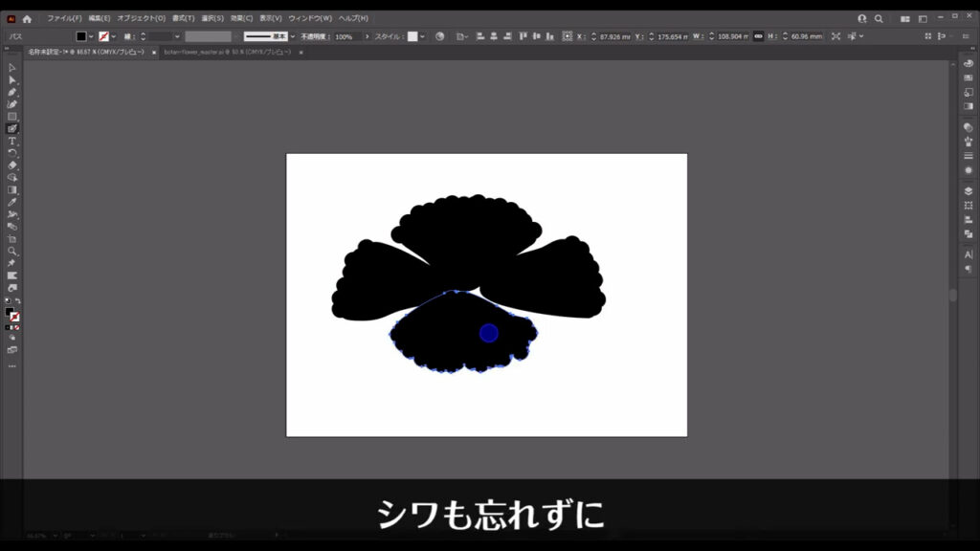The width and height of the screenshot is (980, 551).
Task: Select the Artboard tool
Action: [11, 238]
